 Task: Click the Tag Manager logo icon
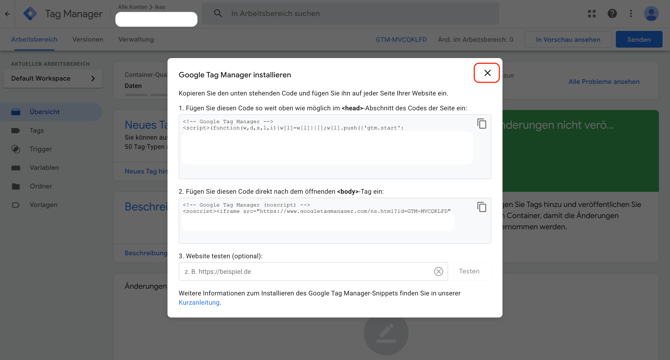click(x=30, y=14)
